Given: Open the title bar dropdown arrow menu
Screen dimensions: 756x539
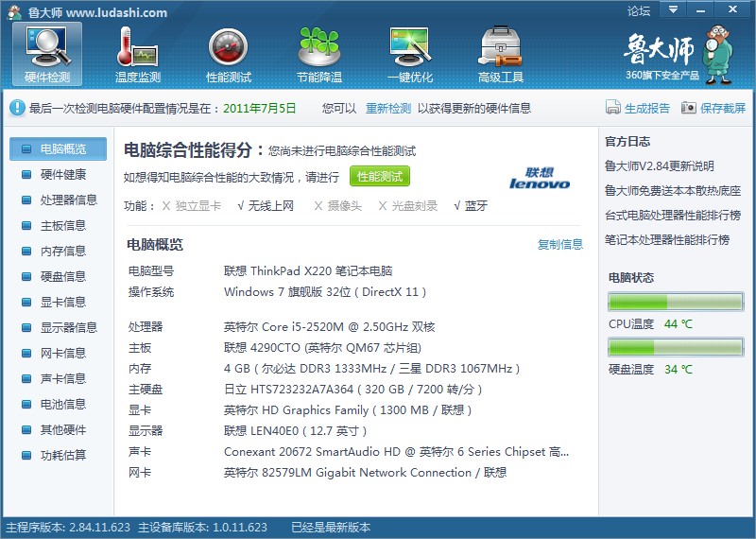Looking at the screenshot, I should tap(673, 9).
